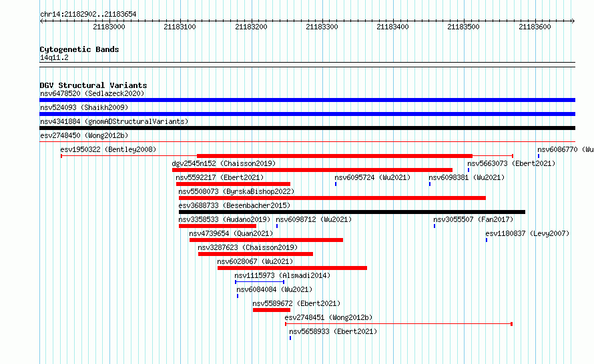Select the nsv4739654 red variant bar
Image resolution: width=594 pixels, height=364 pixels.
tap(266, 240)
